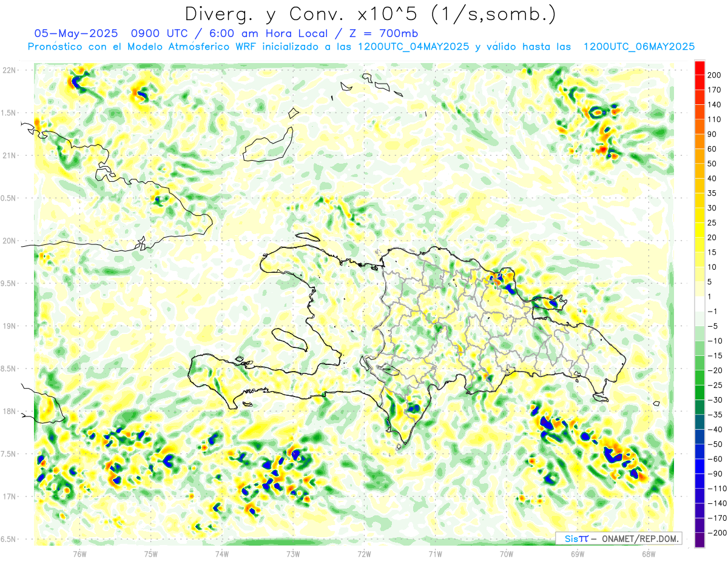Click the positive '170' colorbar label

(715, 90)
